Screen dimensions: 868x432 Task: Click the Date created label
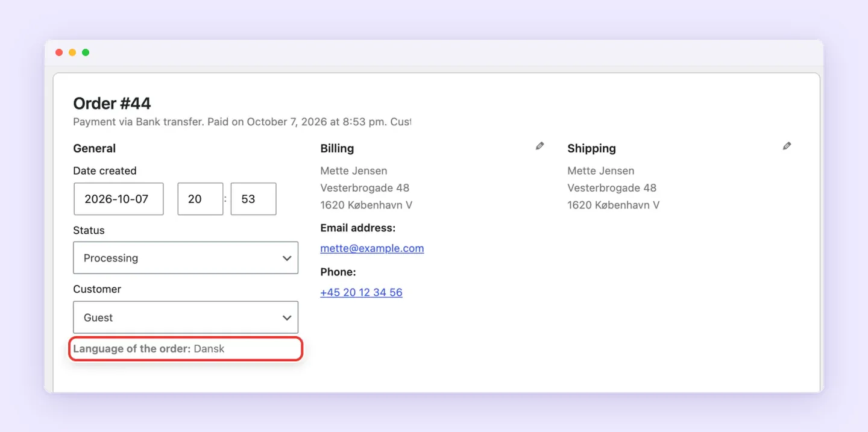[105, 171]
